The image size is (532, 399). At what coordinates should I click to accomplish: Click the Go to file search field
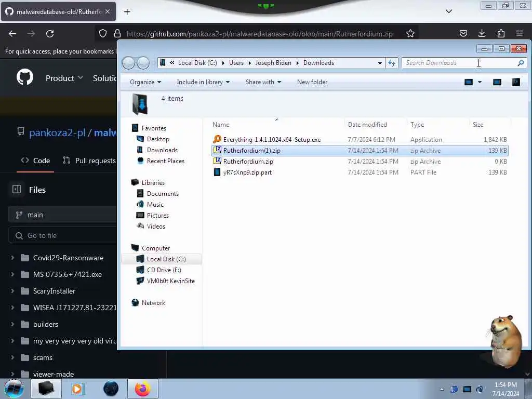[x=62, y=235]
